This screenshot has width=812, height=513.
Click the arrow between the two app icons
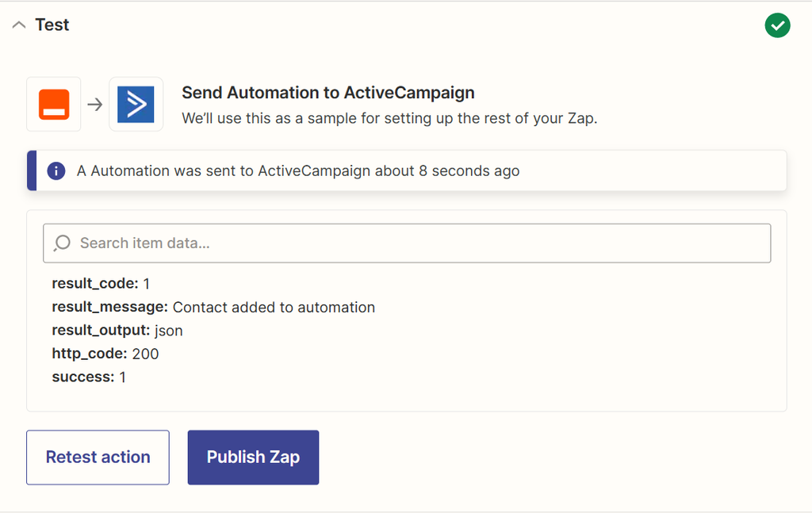(x=94, y=104)
